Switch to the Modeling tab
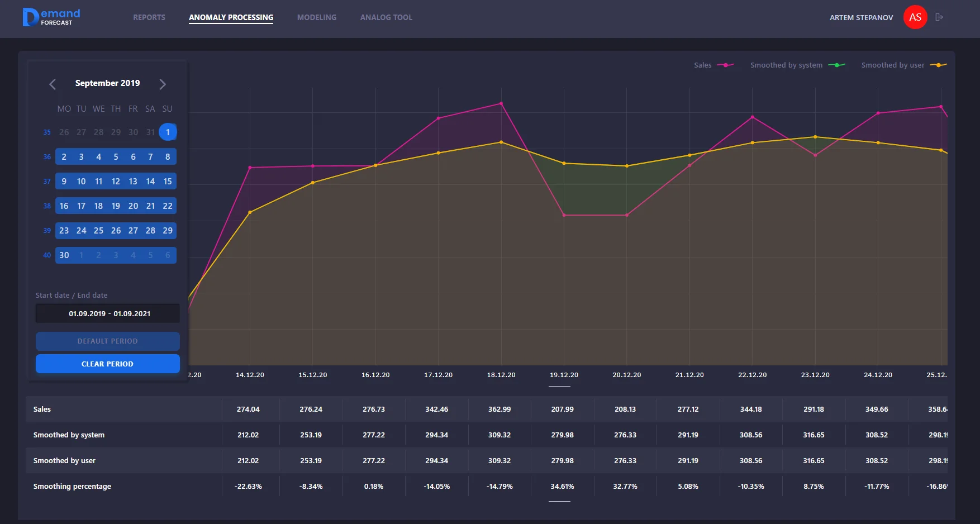Viewport: 980px width, 524px height. pyautogui.click(x=317, y=17)
